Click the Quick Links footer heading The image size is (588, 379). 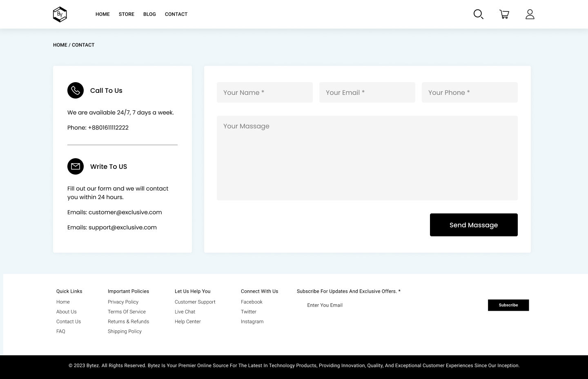pos(69,292)
